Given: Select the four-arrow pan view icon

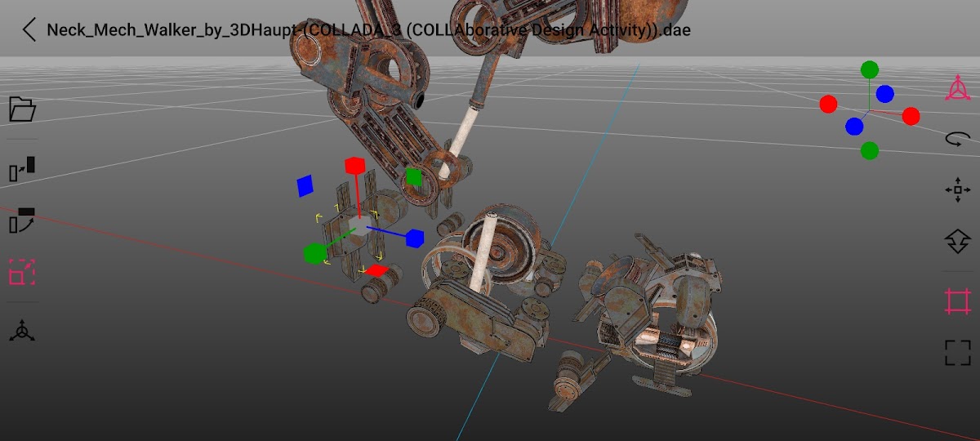Looking at the screenshot, I should pos(957,190).
